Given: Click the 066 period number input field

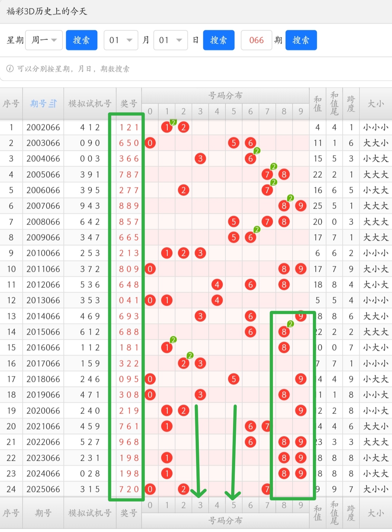Looking at the screenshot, I should (256, 40).
